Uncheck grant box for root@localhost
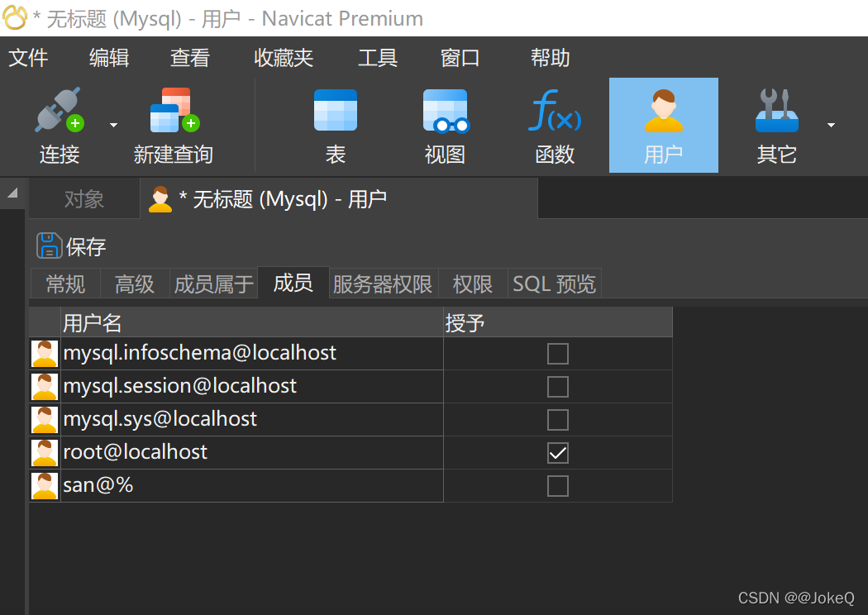This screenshot has width=868, height=615. point(557,453)
